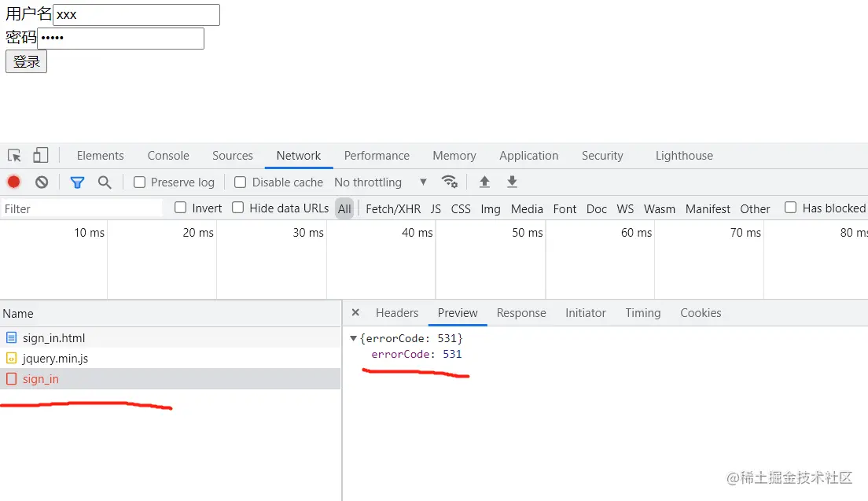
Task: Collapse the errorCode JSON object
Action: (353, 338)
